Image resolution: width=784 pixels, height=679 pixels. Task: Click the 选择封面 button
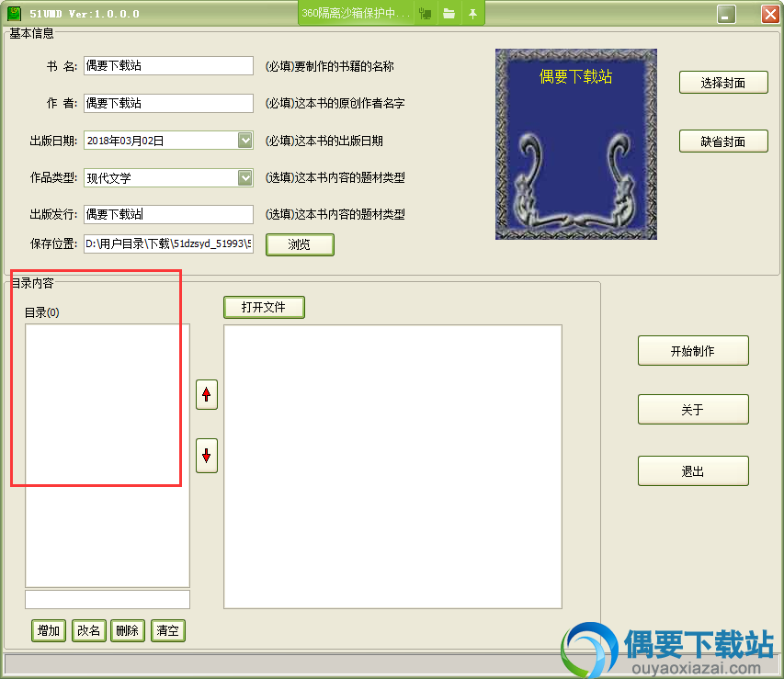(723, 83)
